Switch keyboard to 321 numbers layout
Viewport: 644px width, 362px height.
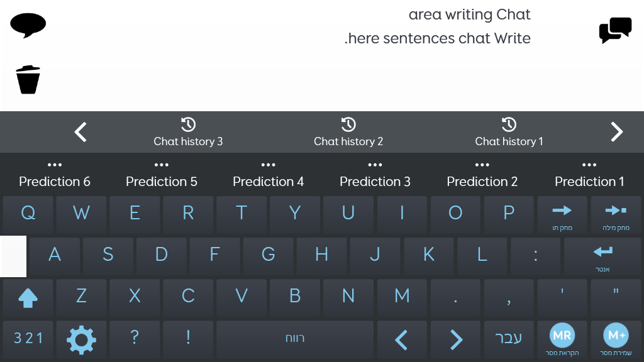(28, 339)
